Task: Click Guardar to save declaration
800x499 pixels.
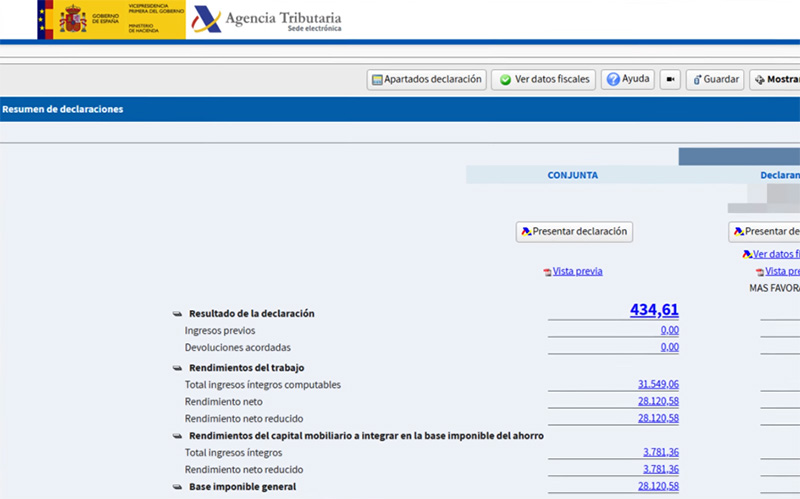Action: pos(715,80)
